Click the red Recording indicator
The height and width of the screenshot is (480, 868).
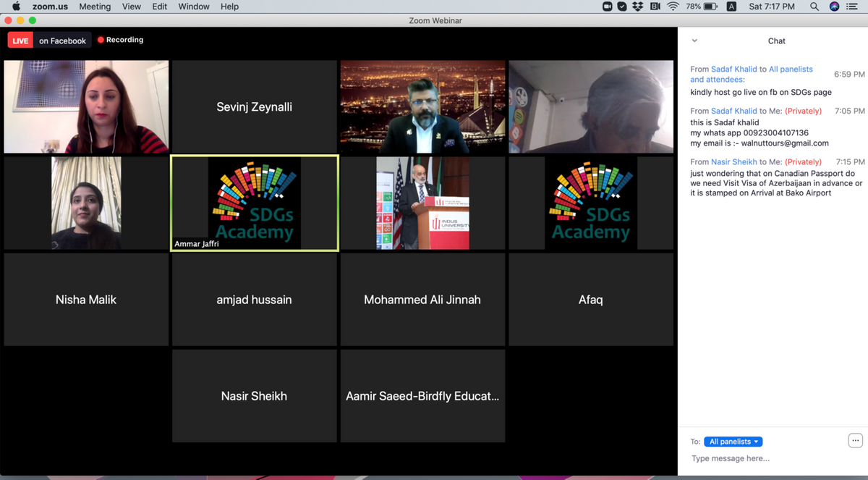[x=121, y=40]
